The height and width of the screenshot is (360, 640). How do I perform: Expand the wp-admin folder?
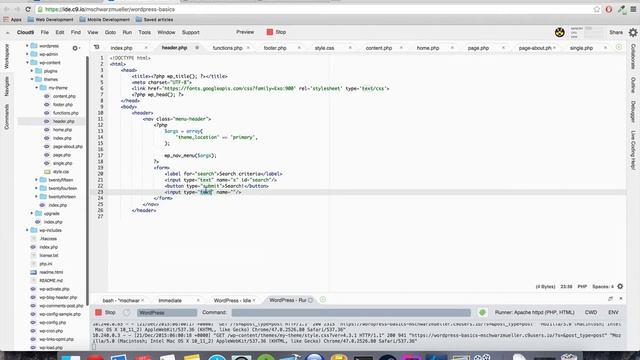pyautogui.click(x=27, y=54)
